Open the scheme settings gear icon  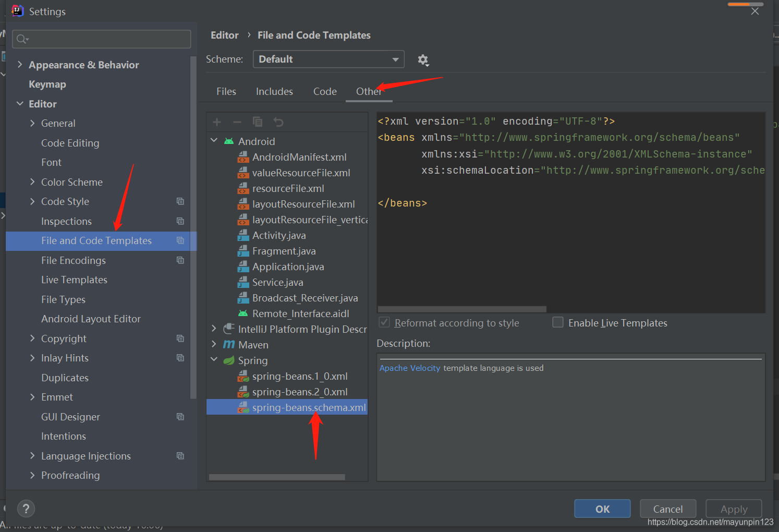coord(423,60)
